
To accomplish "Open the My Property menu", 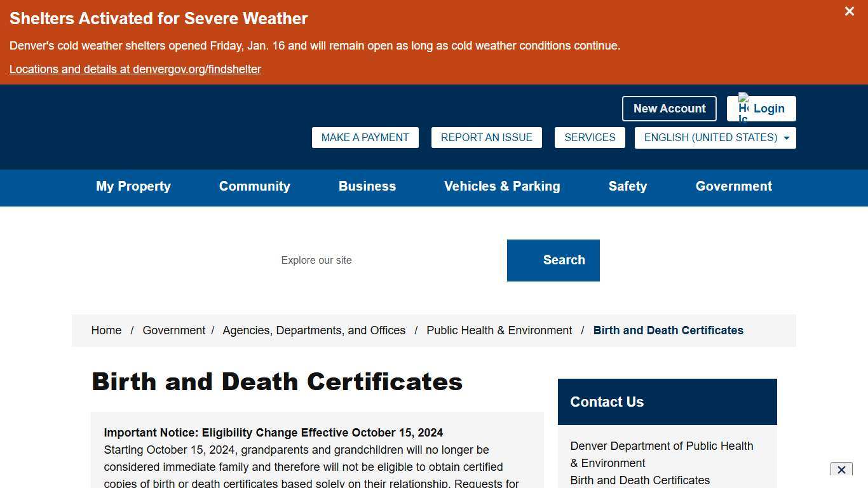I will pyautogui.click(x=133, y=186).
